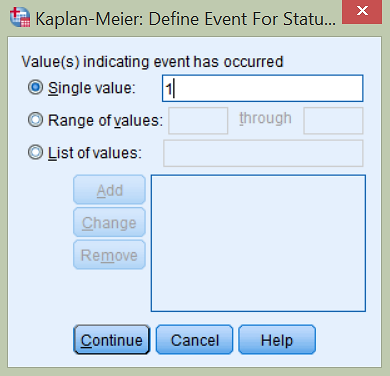390x376 pixels.
Task: Click inside the empty values list box
Action: 258,243
